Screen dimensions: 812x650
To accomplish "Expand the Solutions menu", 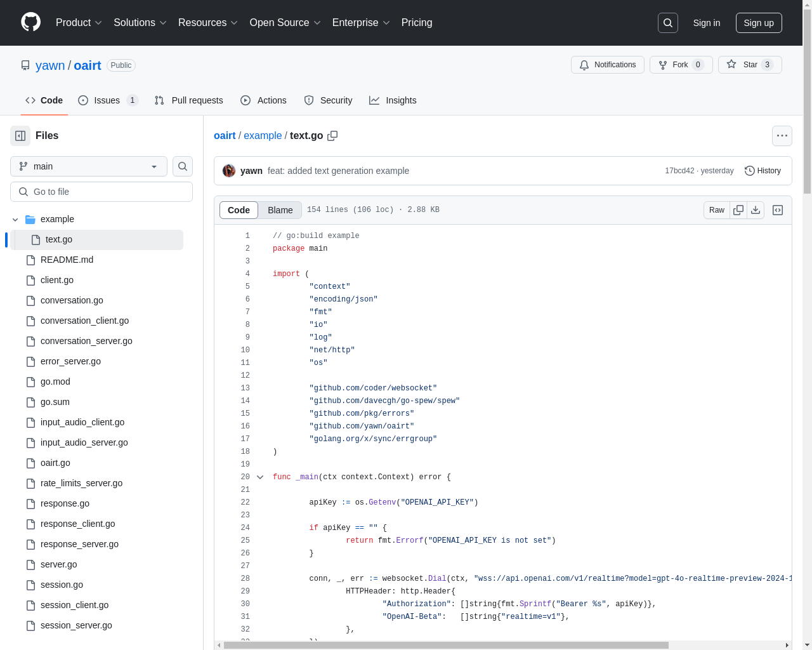I will pyautogui.click(x=140, y=23).
